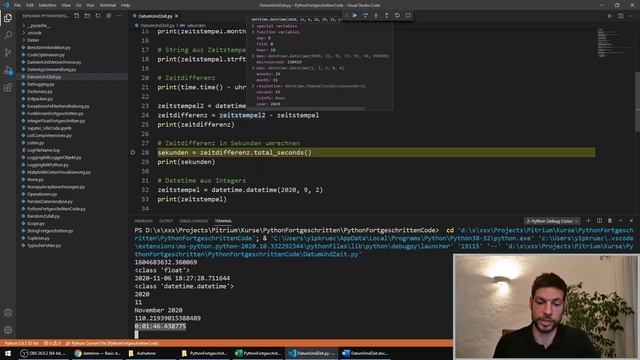This screenshot has width=640, height=360.
Task: Open the Edit menu
Action: pyautogui.click(x=30, y=5)
